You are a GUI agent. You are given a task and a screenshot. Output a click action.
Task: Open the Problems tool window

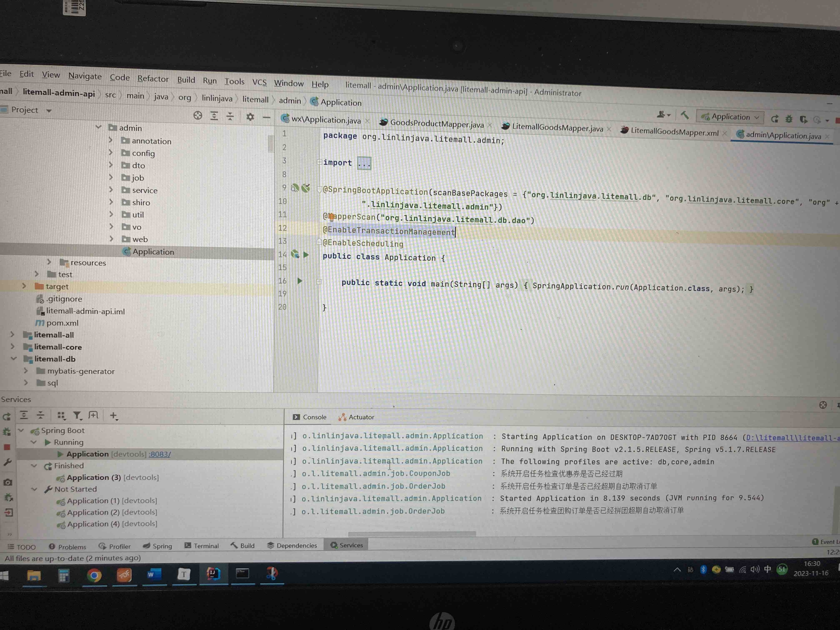[67, 547]
